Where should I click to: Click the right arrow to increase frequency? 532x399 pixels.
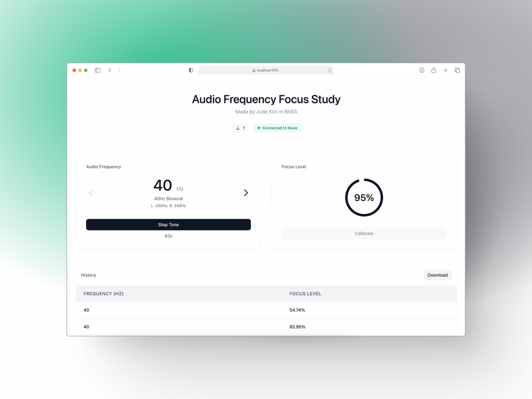[245, 192]
